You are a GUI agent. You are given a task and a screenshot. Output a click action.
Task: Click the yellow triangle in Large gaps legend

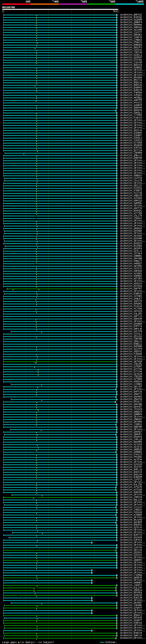(19, 642)
